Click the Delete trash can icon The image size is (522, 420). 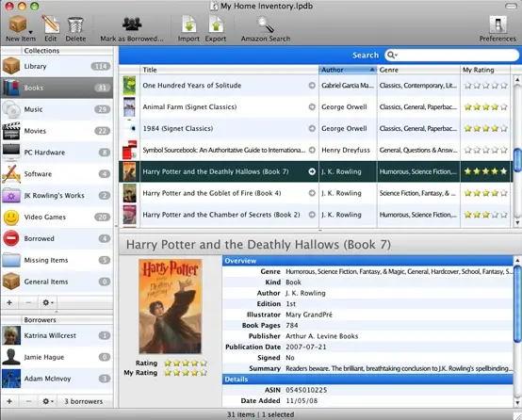point(75,24)
